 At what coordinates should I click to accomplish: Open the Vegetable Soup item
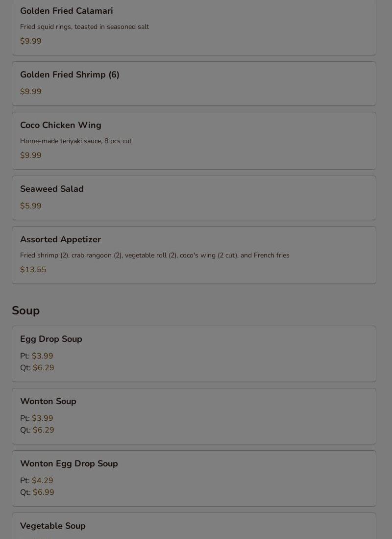(53, 526)
